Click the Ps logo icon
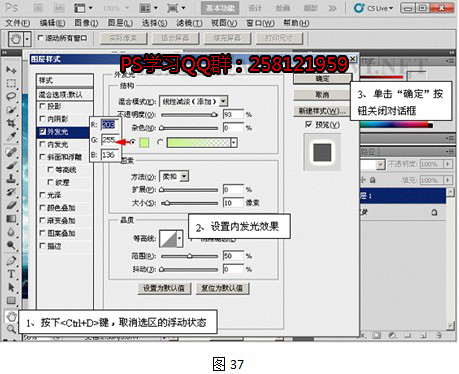This screenshot has height=374, width=459. tap(12, 7)
